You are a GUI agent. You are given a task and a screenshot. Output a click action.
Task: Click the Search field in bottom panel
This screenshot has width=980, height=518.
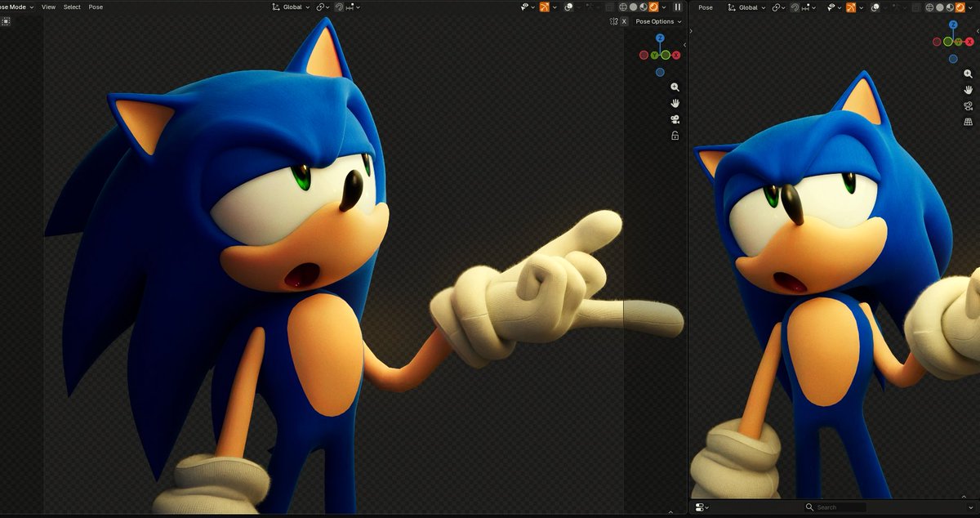[x=836, y=507]
